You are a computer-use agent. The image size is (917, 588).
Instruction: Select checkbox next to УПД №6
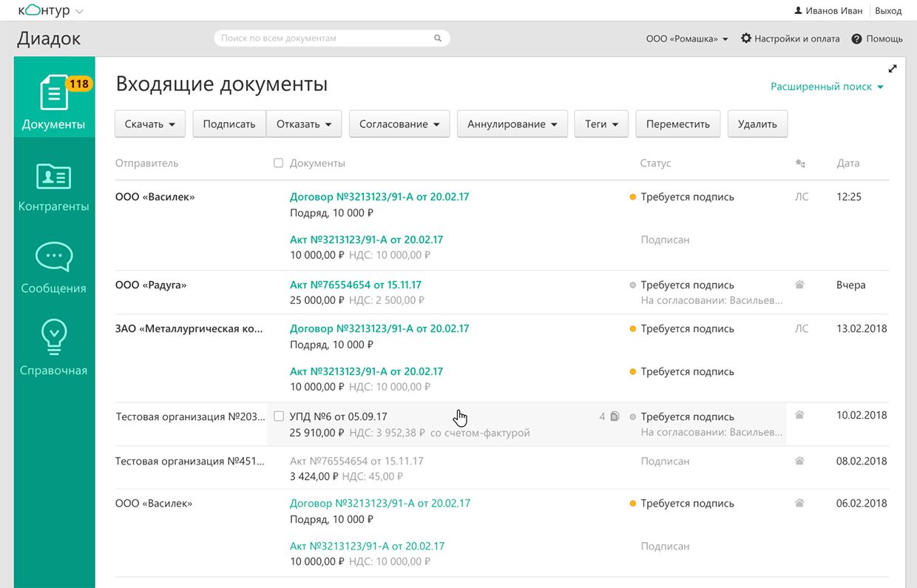[x=279, y=416]
